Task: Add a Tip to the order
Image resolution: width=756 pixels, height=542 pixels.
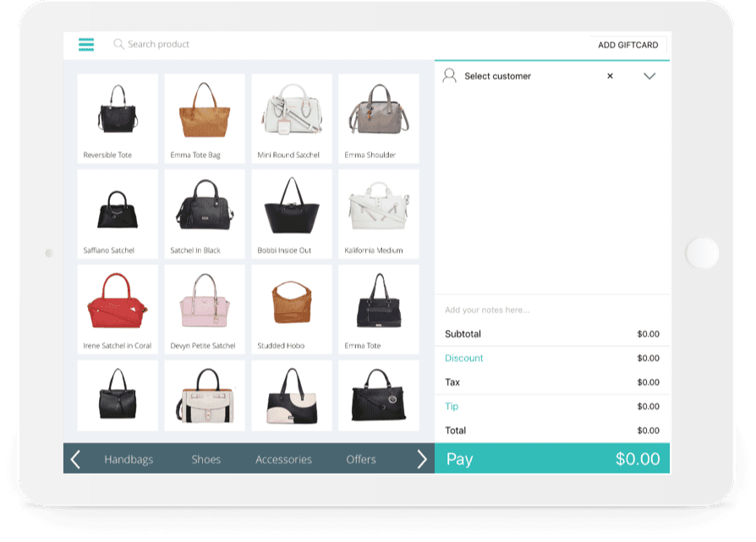Action: (x=452, y=407)
